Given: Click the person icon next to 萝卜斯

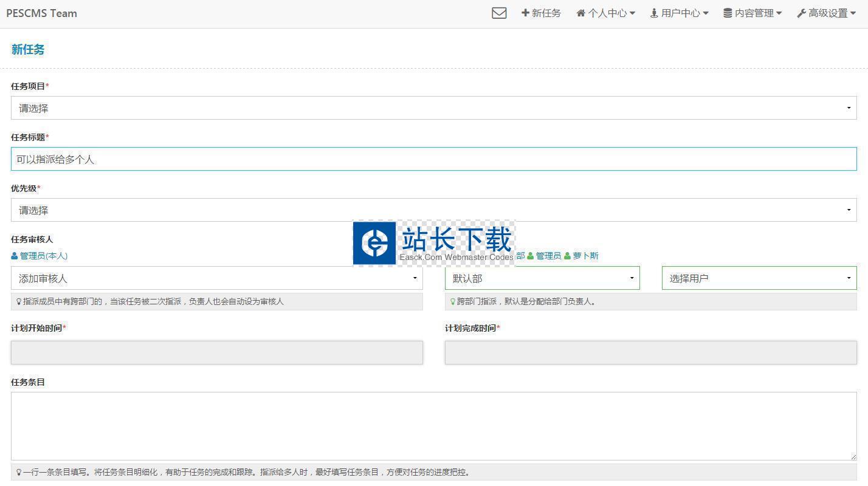Looking at the screenshot, I should pos(567,256).
